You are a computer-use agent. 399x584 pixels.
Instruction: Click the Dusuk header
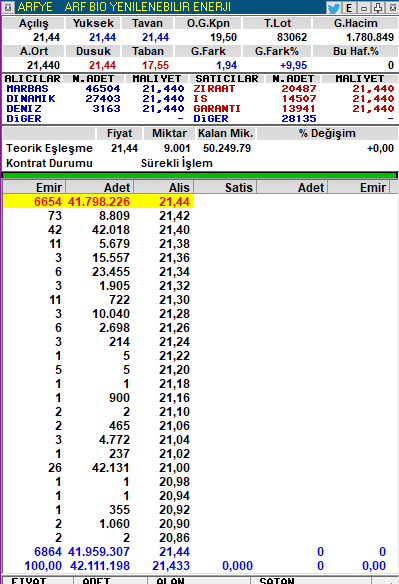coord(93,51)
